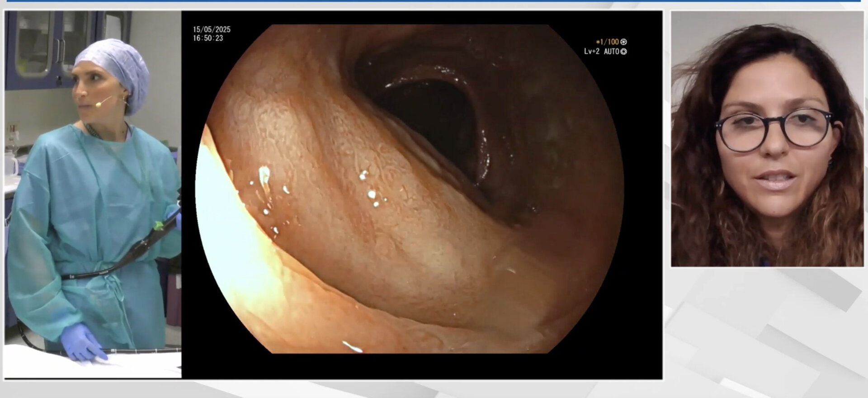Select the procedure room camera feed
The width and height of the screenshot is (868, 398).
tap(93, 194)
